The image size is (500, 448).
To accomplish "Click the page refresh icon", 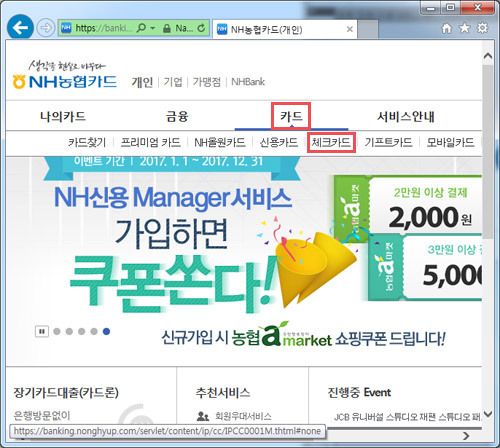I will 201,28.
